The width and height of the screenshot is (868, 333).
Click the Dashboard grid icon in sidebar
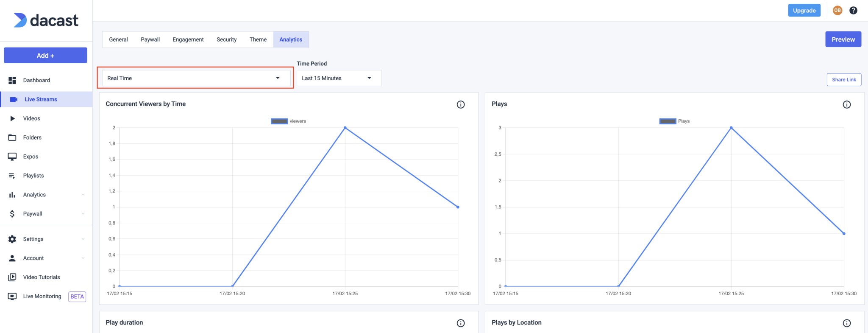click(12, 80)
